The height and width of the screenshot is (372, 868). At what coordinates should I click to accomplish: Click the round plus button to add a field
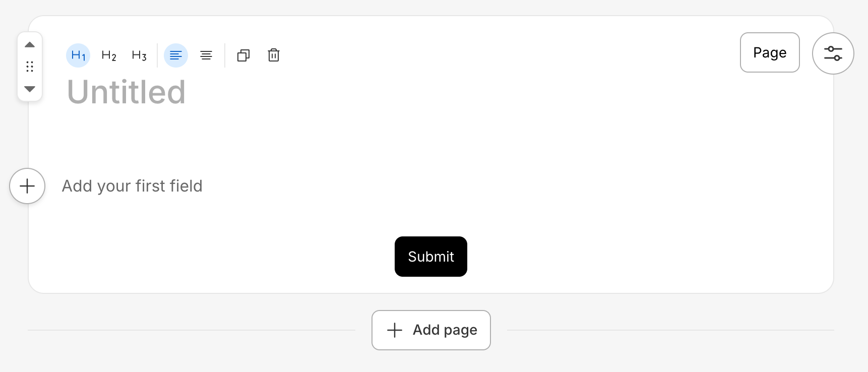(27, 186)
